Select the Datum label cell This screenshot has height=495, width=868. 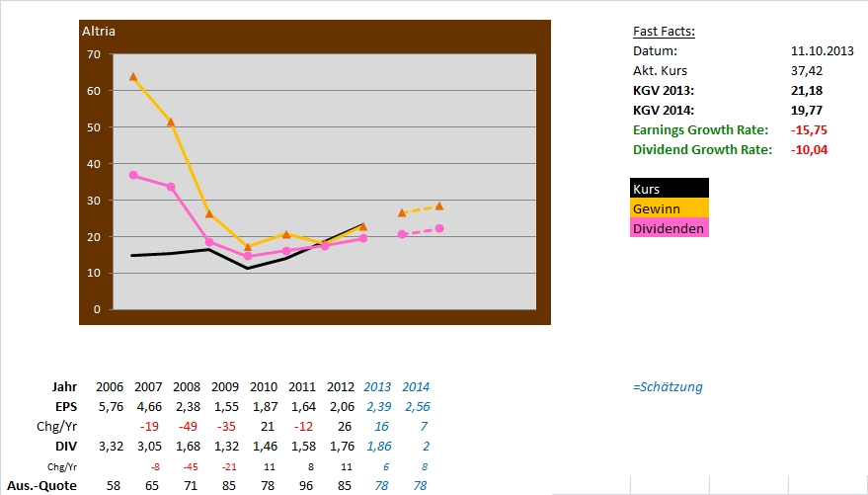655,51
